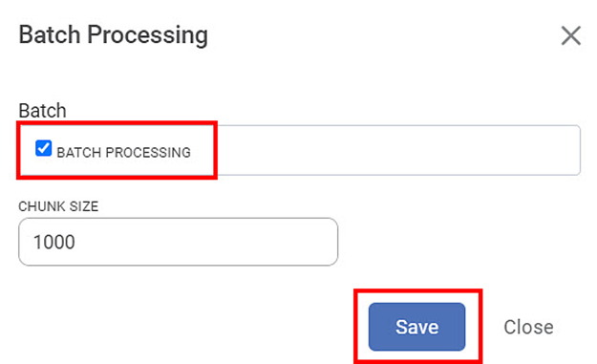Click the top-right X icon
This screenshot has width=597, height=364.
[570, 35]
